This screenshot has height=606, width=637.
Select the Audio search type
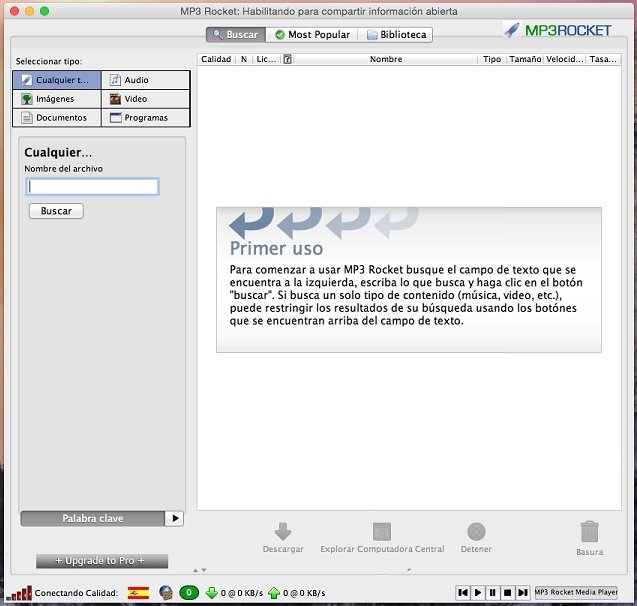pos(145,80)
